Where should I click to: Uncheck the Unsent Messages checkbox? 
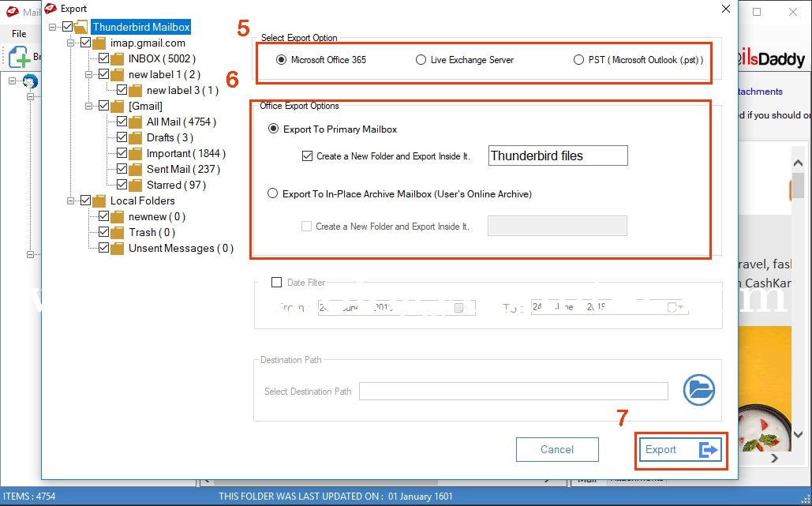(x=103, y=248)
